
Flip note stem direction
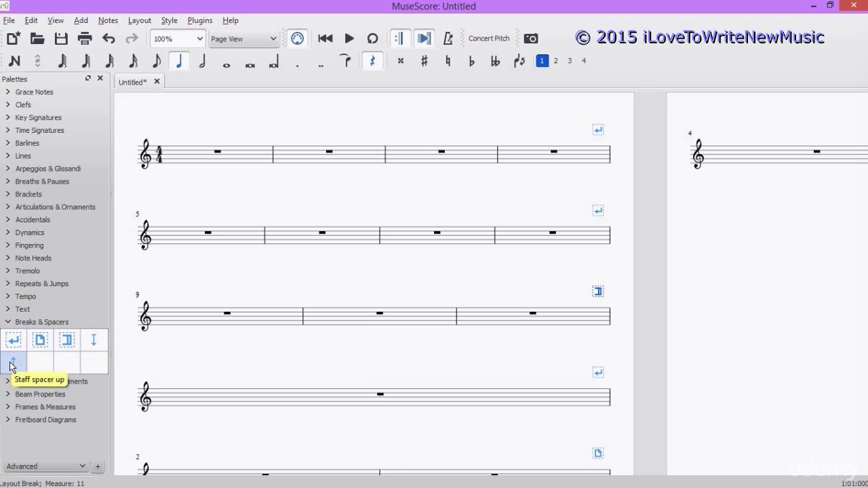pyautogui.click(x=519, y=62)
